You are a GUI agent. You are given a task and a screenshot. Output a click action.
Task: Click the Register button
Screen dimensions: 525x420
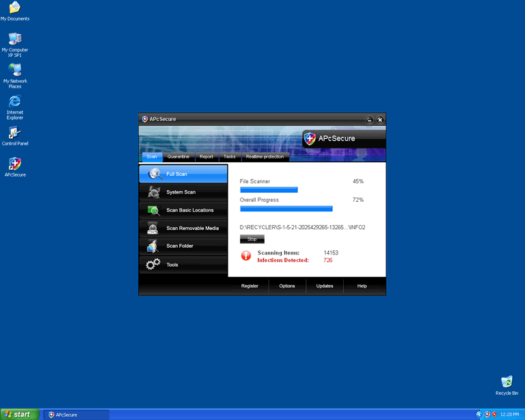pyautogui.click(x=250, y=286)
